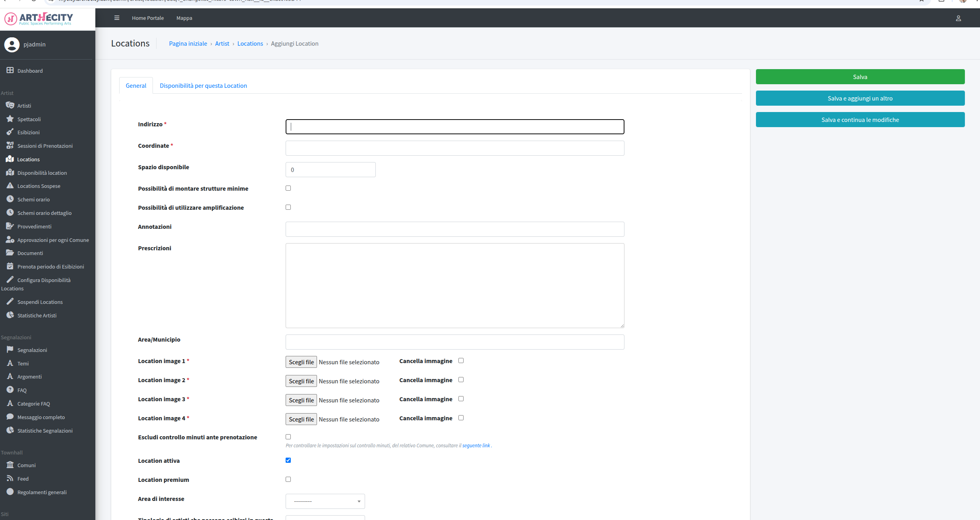Open the Mappa menu item
The width and height of the screenshot is (980, 520).
tap(184, 18)
